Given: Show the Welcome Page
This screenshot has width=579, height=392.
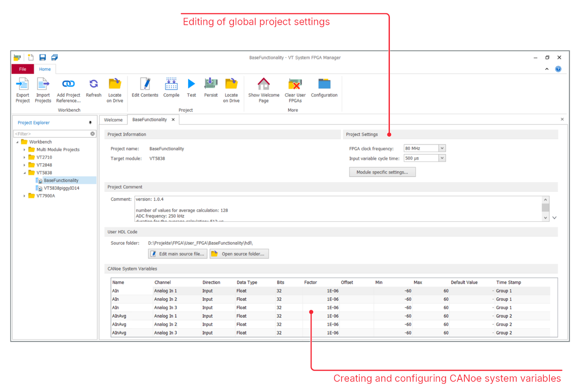Looking at the screenshot, I should pyautogui.click(x=264, y=90).
